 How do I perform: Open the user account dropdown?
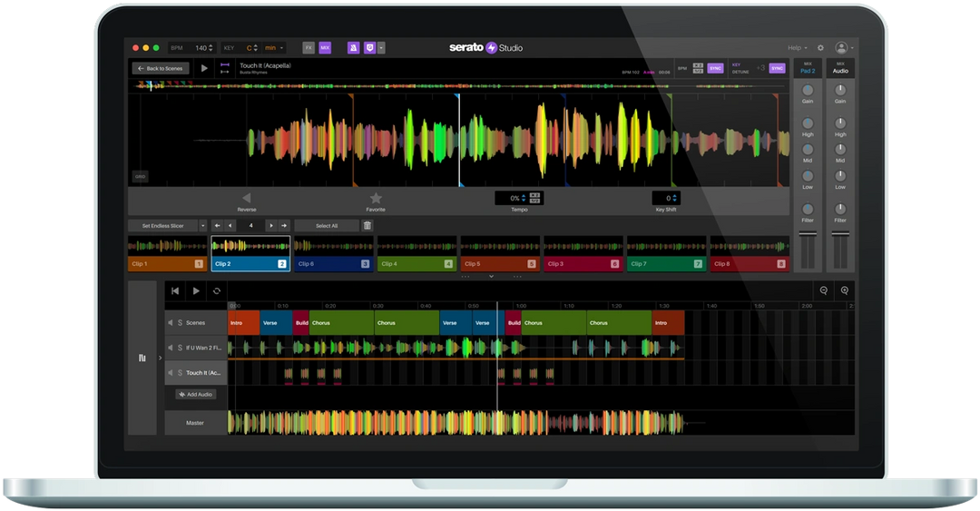(844, 47)
